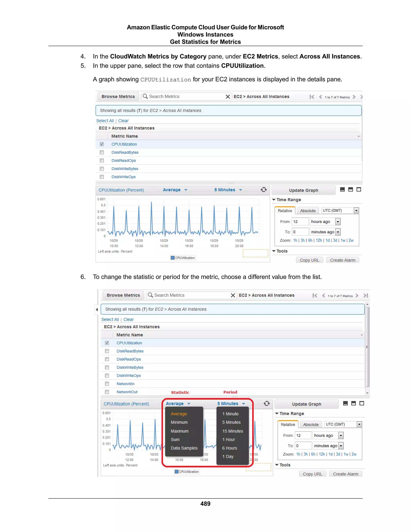This screenshot has height=532, width=411.
Task: Split pane layout icon in lower console
Action: [354, 403]
